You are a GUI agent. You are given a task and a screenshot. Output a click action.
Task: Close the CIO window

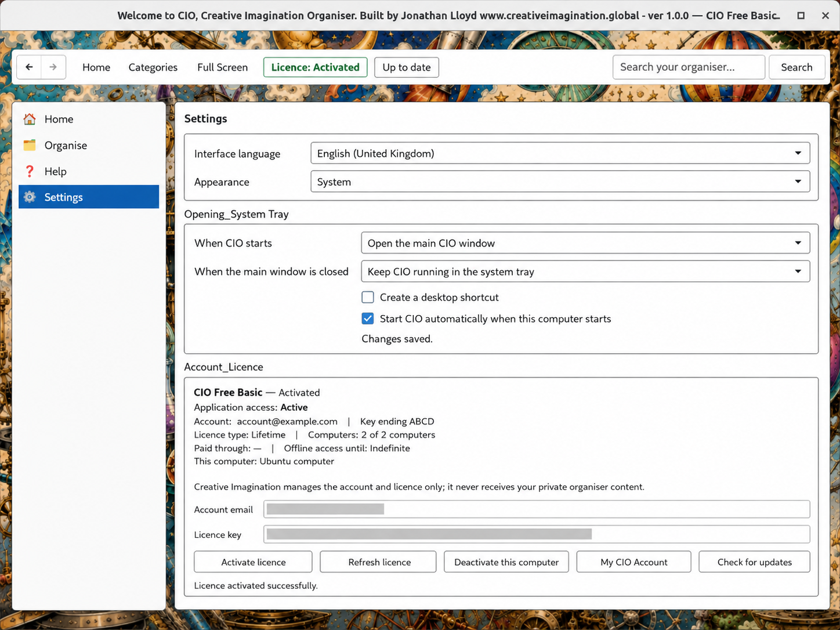(825, 16)
